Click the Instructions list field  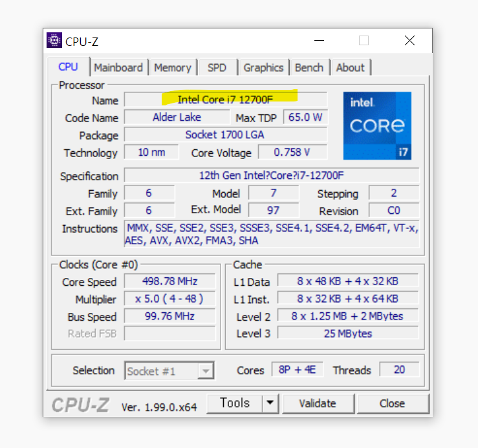(x=272, y=234)
